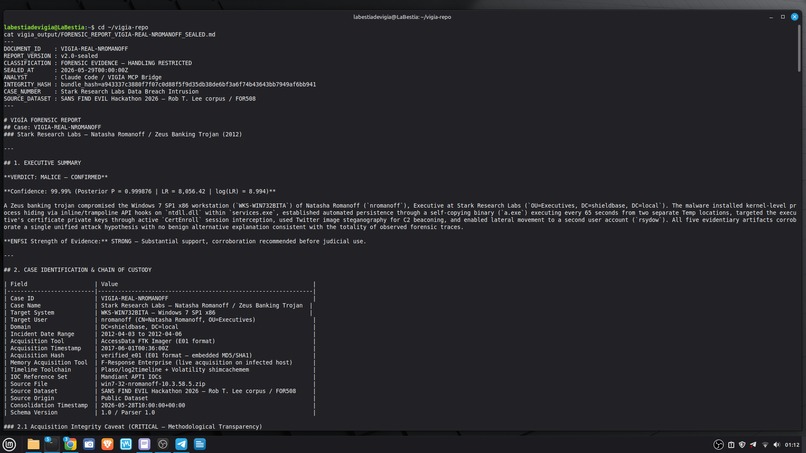Click the 'cd ~/vigia-repo' prompt line

[76, 27]
